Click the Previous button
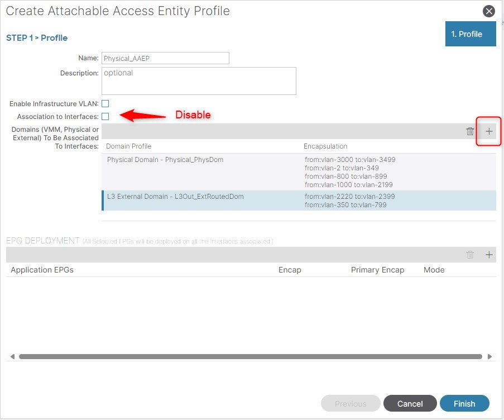 pyautogui.click(x=351, y=403)
